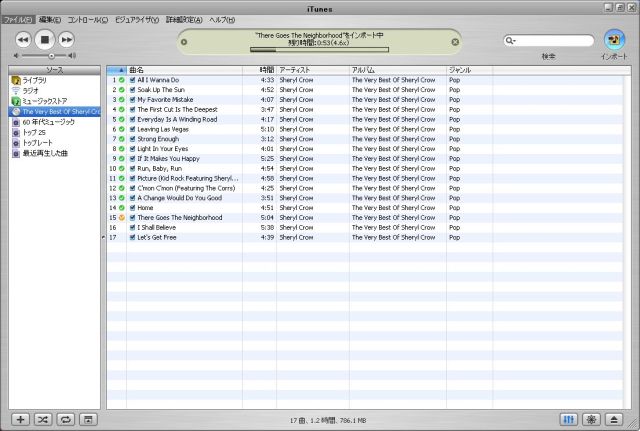Open the equalizer window button
This screenshot has height=431, width=640.
pos(569,419)
